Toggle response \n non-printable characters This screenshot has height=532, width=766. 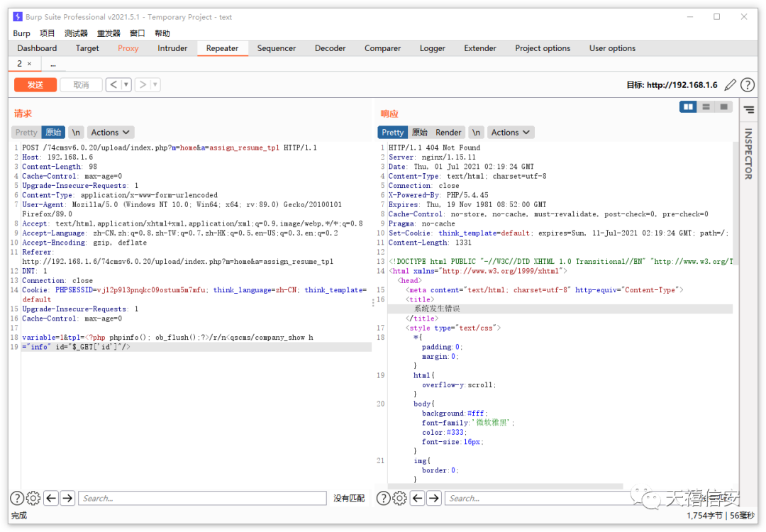(477, 133)
